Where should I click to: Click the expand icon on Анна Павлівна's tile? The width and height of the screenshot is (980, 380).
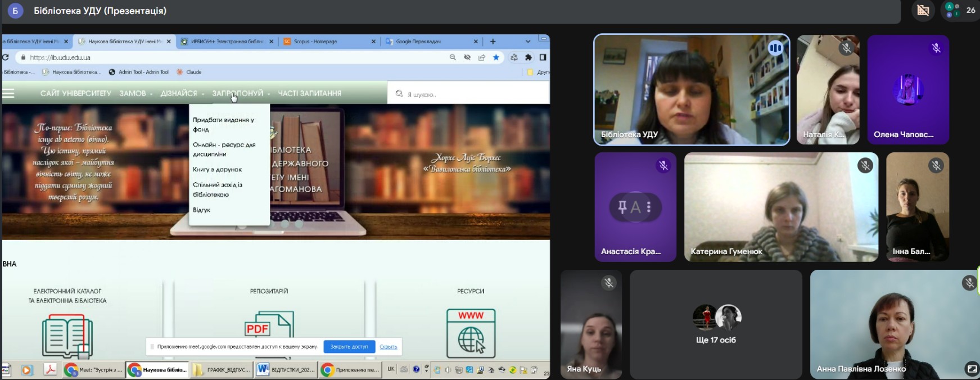(971, 369)
